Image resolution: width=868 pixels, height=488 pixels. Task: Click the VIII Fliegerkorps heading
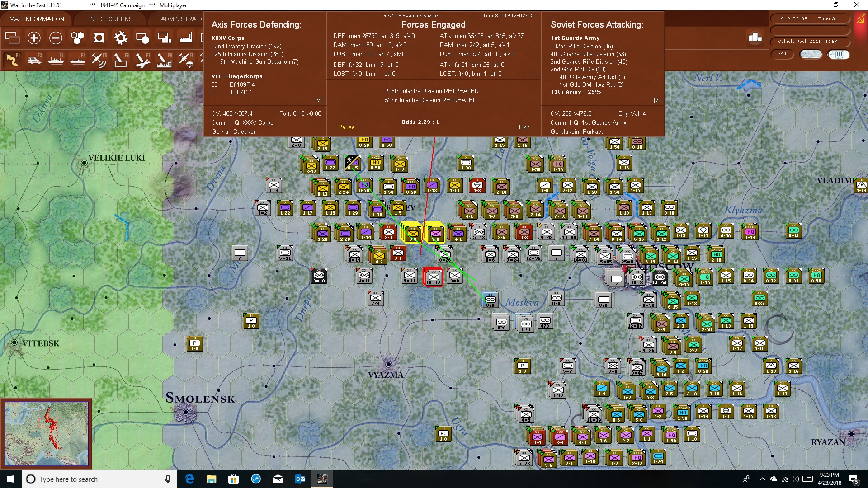click(x=237, y=76)
